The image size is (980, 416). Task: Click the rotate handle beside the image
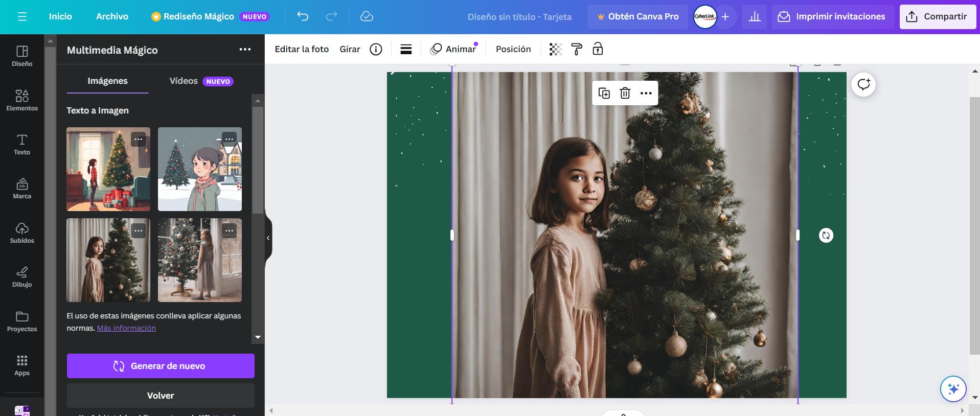pyautogui.click(x=826, y=235)
